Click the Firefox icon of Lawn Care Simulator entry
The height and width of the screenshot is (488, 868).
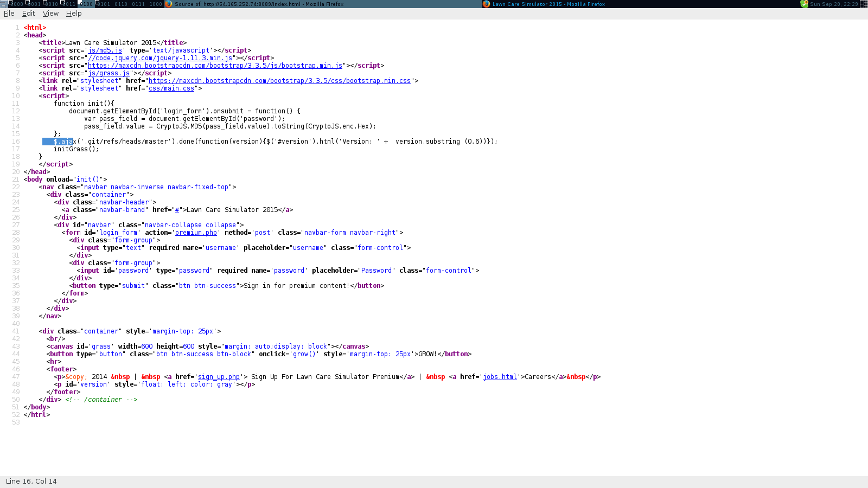coord(486,4)
